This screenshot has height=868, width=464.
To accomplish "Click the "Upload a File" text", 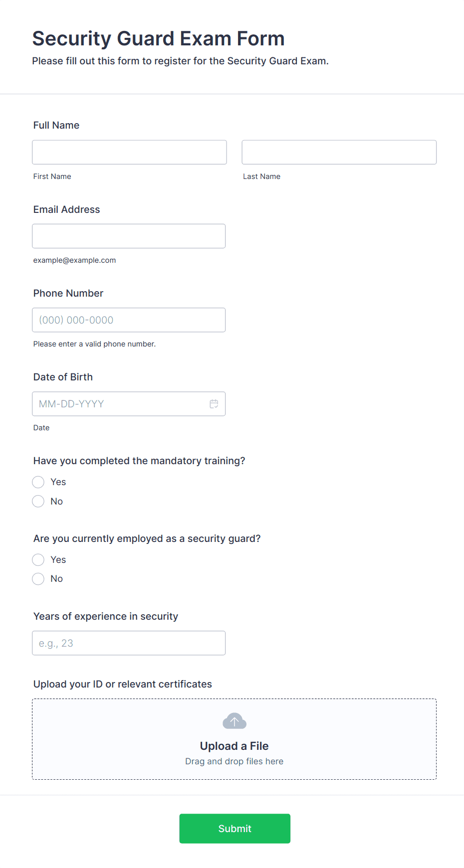I will (x=234, y=746).
